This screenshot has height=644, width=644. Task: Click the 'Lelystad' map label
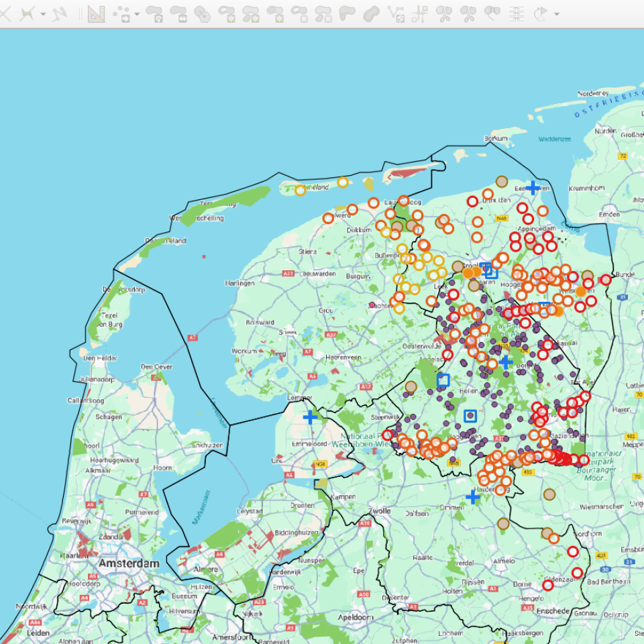click(250, 511)
